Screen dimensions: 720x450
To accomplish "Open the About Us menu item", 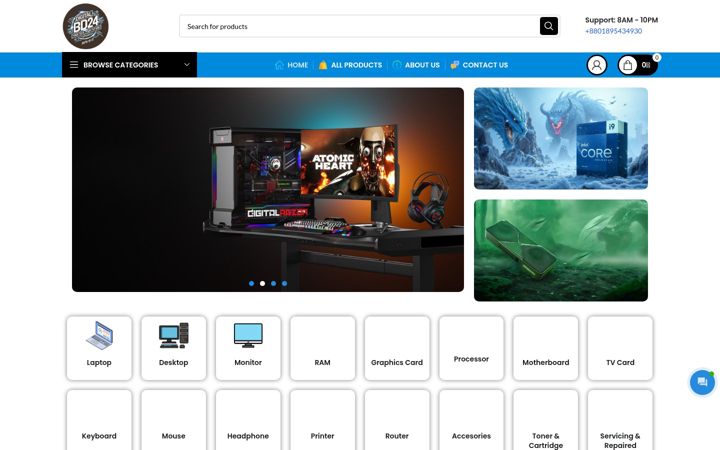I will pyautogui.click(x=422, y=65).
